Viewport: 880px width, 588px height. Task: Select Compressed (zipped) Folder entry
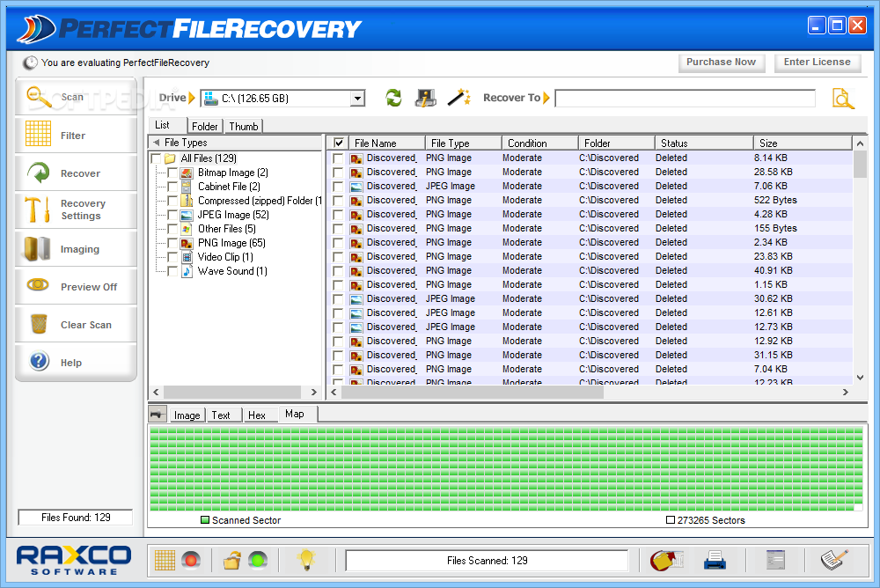[260, 201]
